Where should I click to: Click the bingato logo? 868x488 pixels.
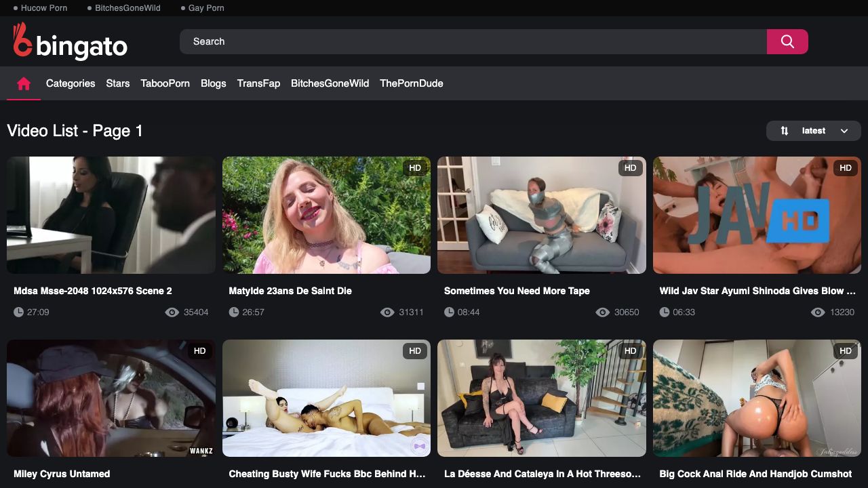click(x=71, y=41)
